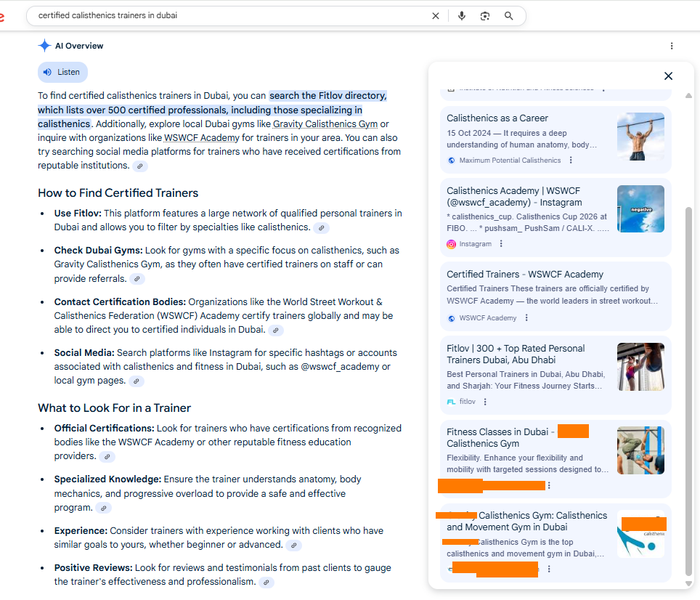Play the AI Overview with Listen button
This screenshot has width=700, height=600.
tap(62, 72)
